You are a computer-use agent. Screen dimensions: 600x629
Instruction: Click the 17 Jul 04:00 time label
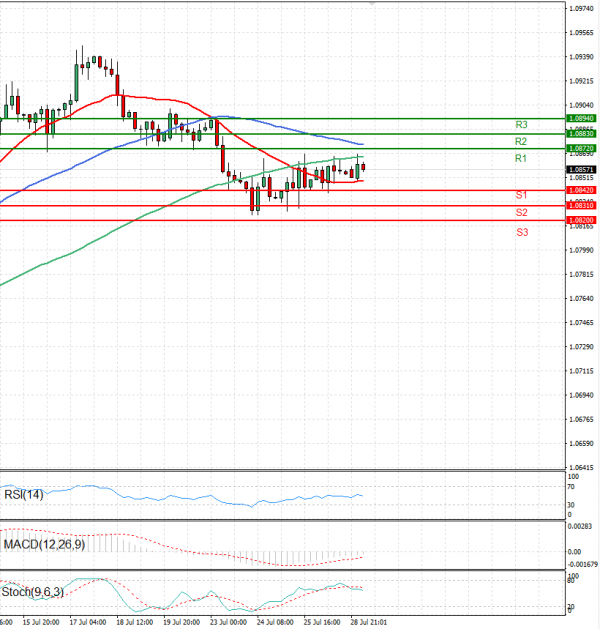coord(88,622)
